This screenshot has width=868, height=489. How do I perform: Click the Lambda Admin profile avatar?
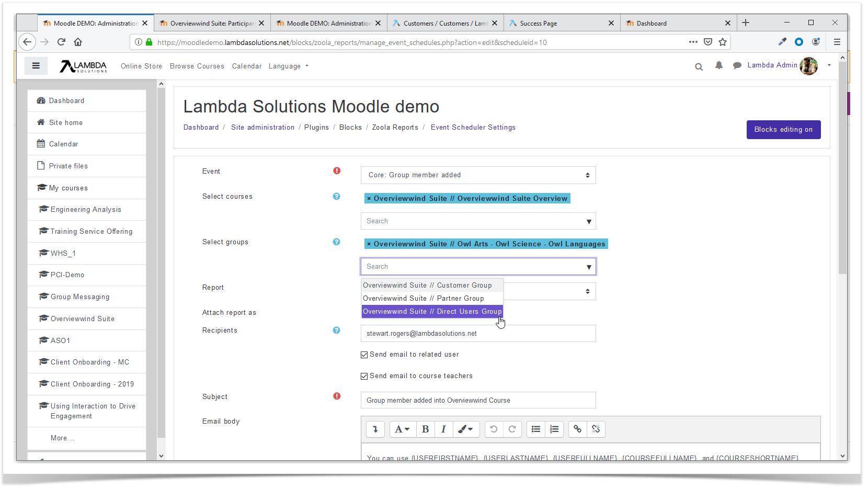(x=808, y=66)
